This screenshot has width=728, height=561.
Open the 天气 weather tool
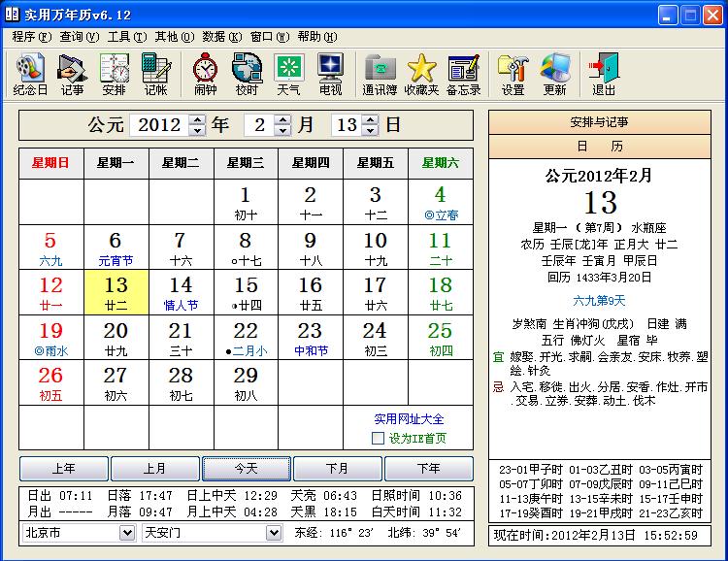pyautogui.click(x=288, y=75)
